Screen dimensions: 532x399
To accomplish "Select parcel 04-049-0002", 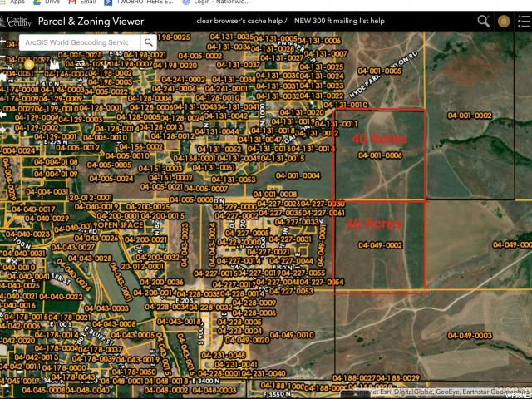I will click(x=381, y=245).
